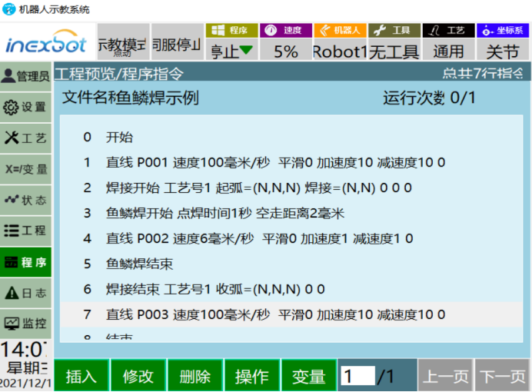
Task: Click the 删除 button
Action: 195,376
